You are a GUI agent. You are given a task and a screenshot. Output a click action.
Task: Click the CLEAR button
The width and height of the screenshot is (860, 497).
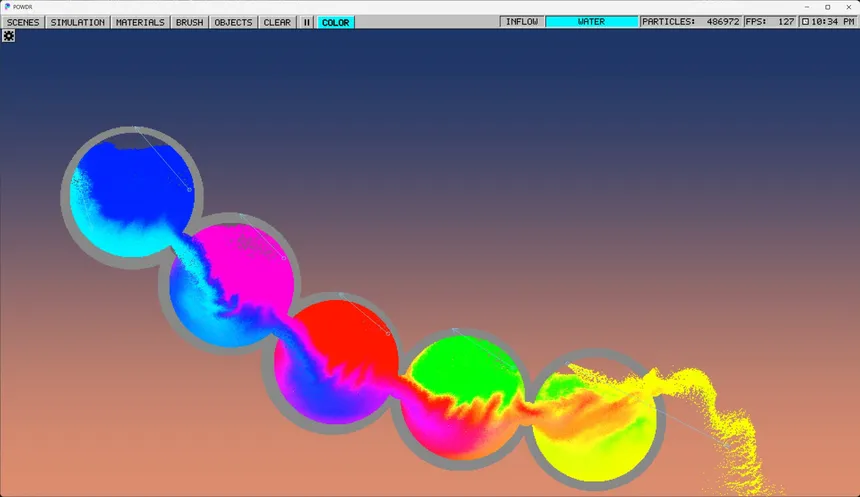[277, 22]
